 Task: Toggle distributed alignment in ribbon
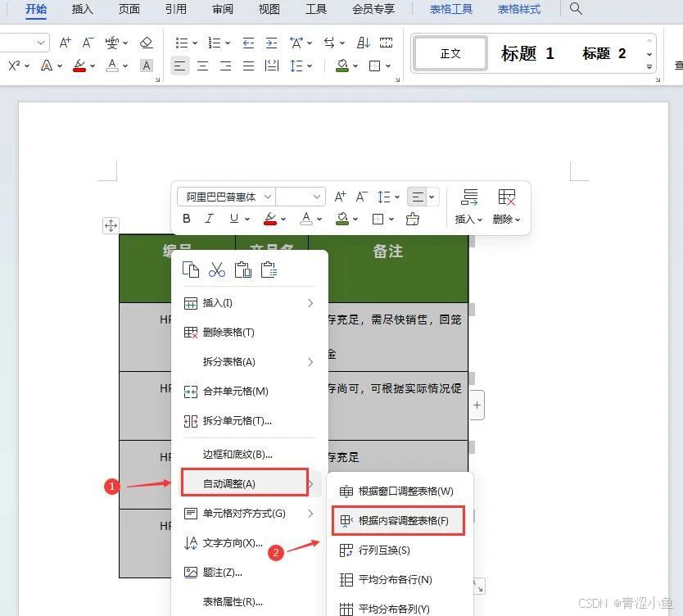[272, 66]
